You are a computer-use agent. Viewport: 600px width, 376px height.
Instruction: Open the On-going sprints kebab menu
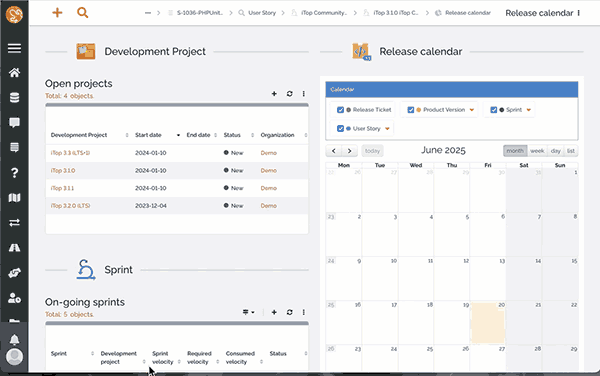pyautogui.click(x=303, y=312)
